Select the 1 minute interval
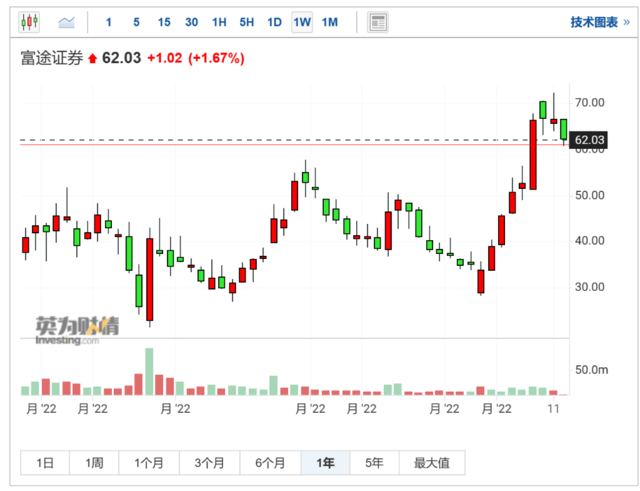Screen dimensions: 640x491 coord(109,22)
